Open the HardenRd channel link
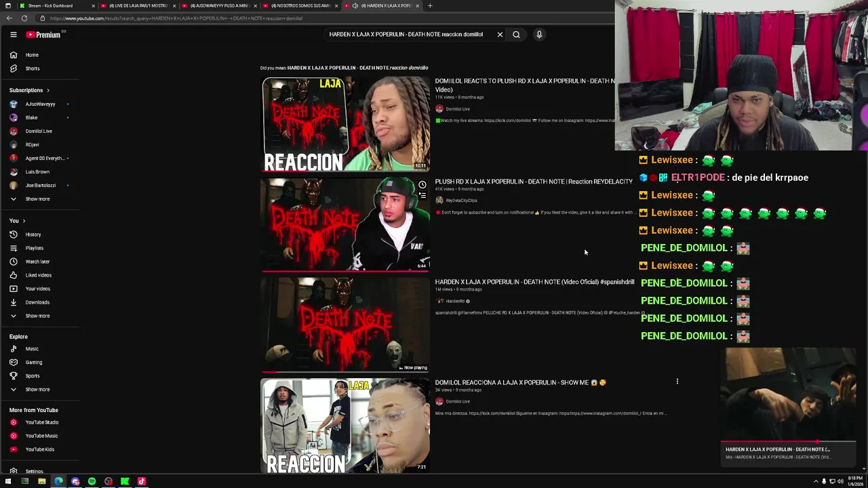Image resolution: width=868 pixels, height=488 pixels. 455,301
